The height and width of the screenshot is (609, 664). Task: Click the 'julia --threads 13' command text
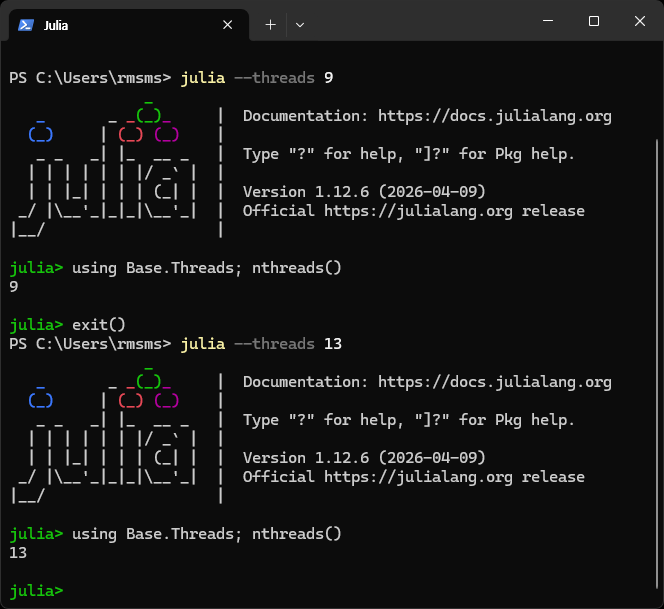[x=261, y=344]
